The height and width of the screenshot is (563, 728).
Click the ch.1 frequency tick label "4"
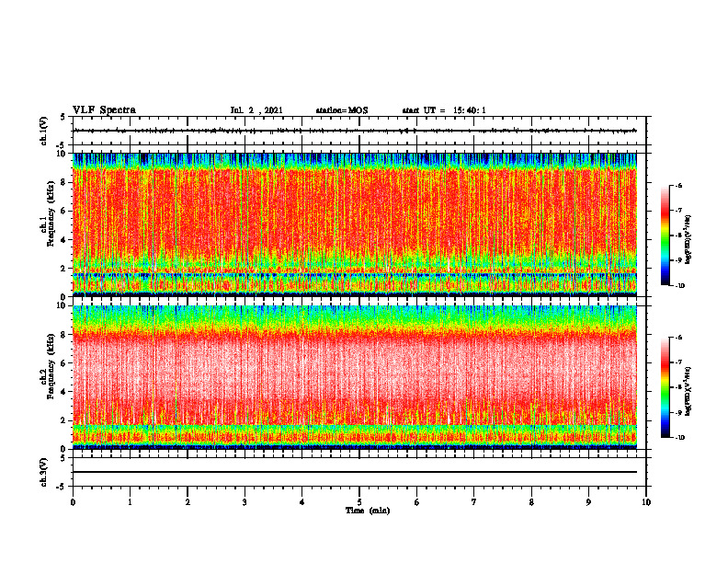coord(63,240)
